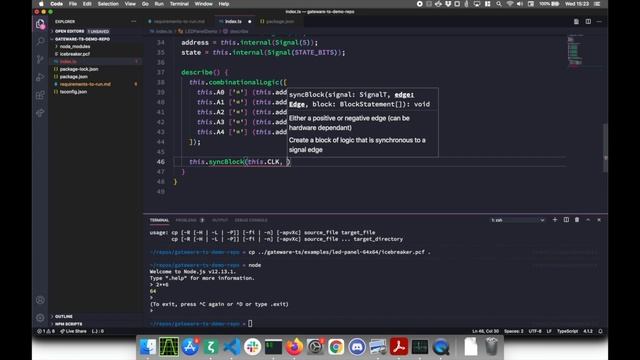640x360 pixels.
Task: Switch to the package.json editor tab
Action: [x=280, y=21]
